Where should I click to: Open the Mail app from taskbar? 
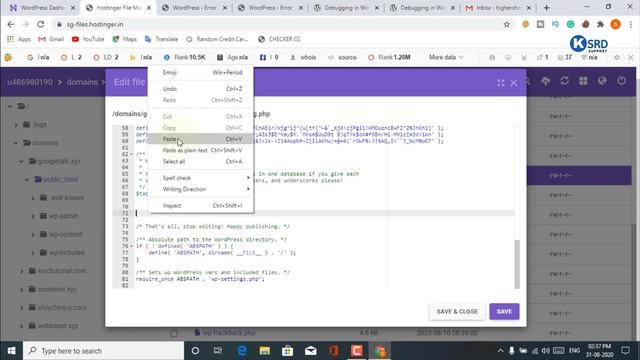tap(311, 351)
